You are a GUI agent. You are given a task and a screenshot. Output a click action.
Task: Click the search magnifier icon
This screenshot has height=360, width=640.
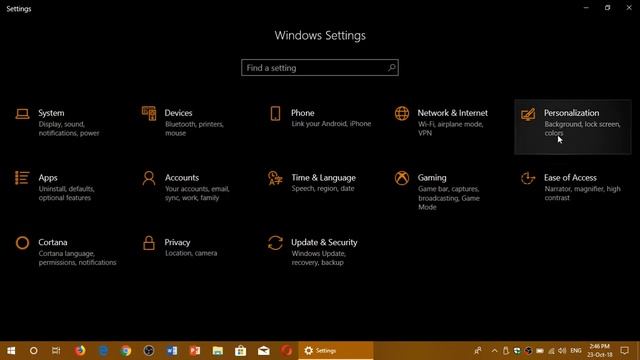click(x=391, y=67)
